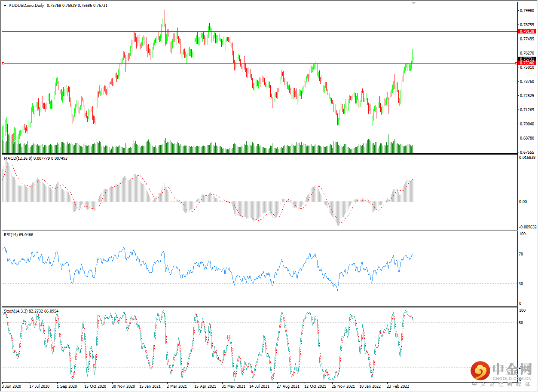Click the 3 Jun 2020 date label
Image resolution: width=538 pixels, height=392 pixels.
point(12,386)
